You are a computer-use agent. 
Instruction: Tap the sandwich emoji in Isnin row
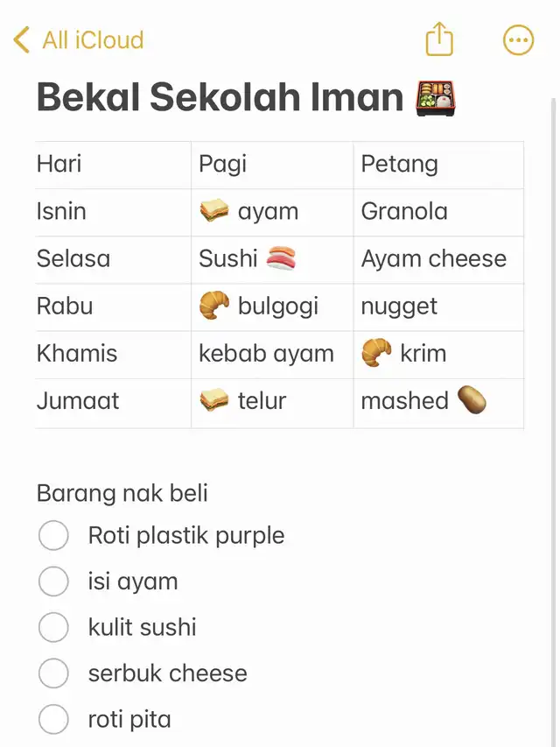tap(213, 210)
